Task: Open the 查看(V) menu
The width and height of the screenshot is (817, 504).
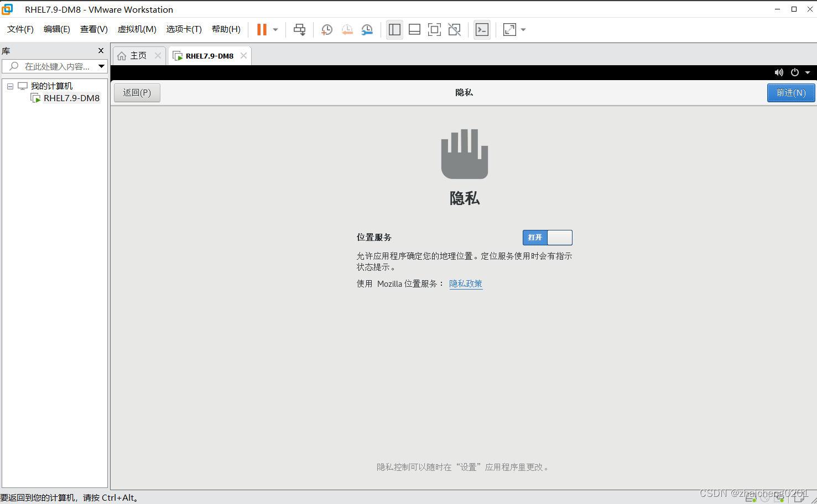Action: (x=94, y=29)
